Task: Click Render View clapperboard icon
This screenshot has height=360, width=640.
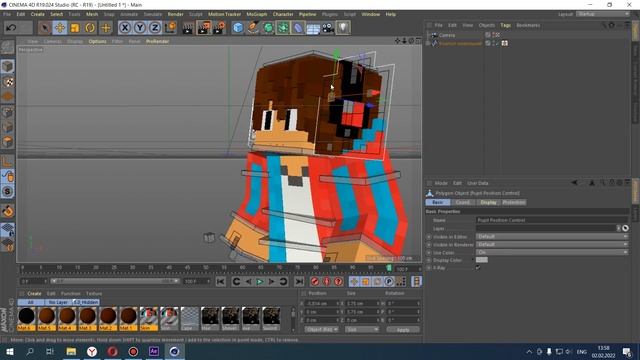Action: click(188, 28)
